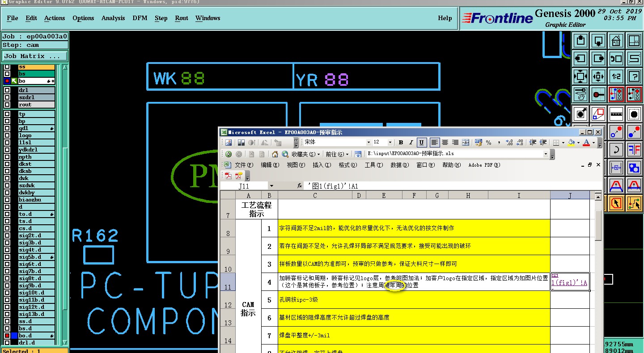Click the Job Matrix button

pos(34,56)
